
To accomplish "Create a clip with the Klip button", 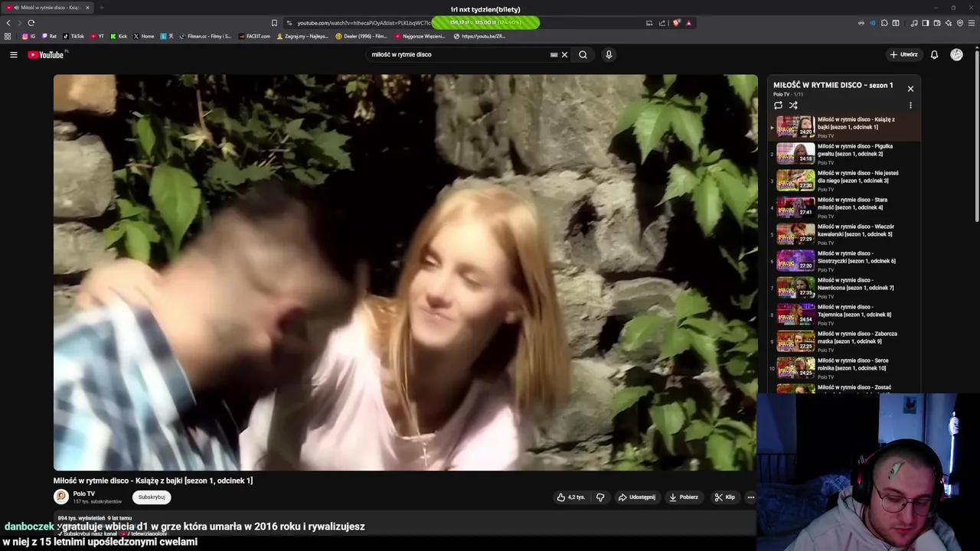I will click(x=724, y=497).
